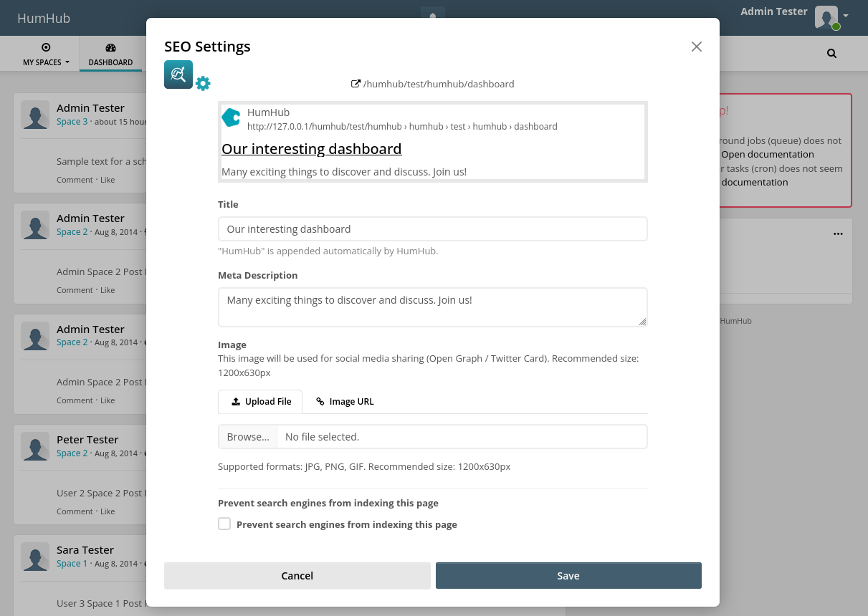Click the external link icon beside dashboard path
Viewport: 868px width, 616px height.
[356, 84]
